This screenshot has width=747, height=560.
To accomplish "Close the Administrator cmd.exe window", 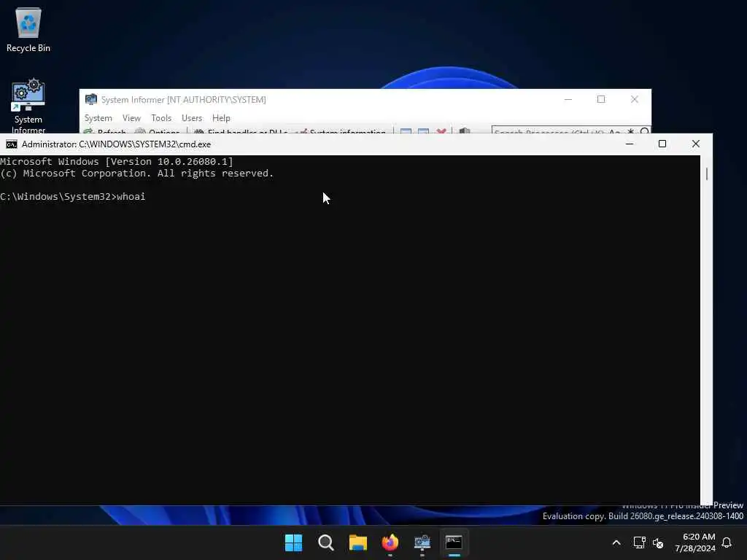I will click(695, 144).
